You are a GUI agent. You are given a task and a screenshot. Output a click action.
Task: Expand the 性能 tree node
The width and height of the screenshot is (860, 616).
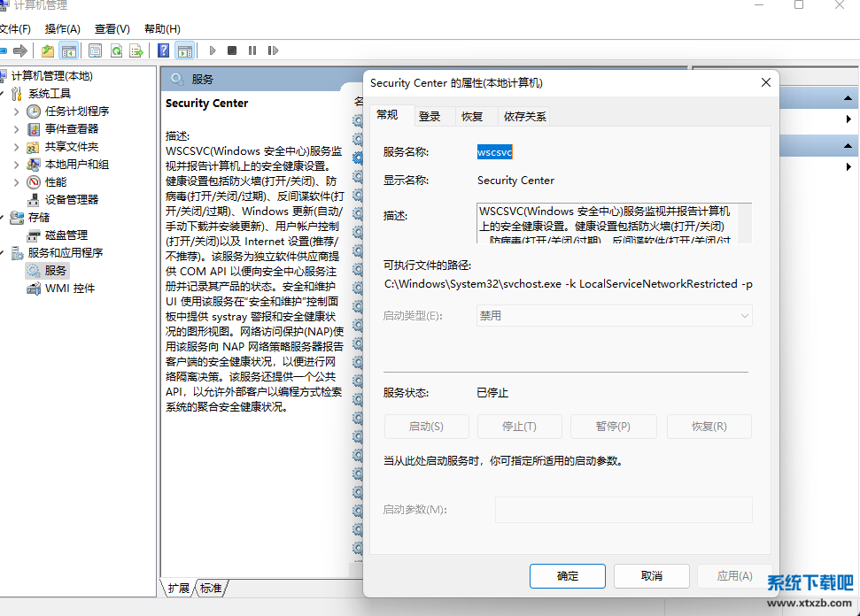tap(16, 182)
